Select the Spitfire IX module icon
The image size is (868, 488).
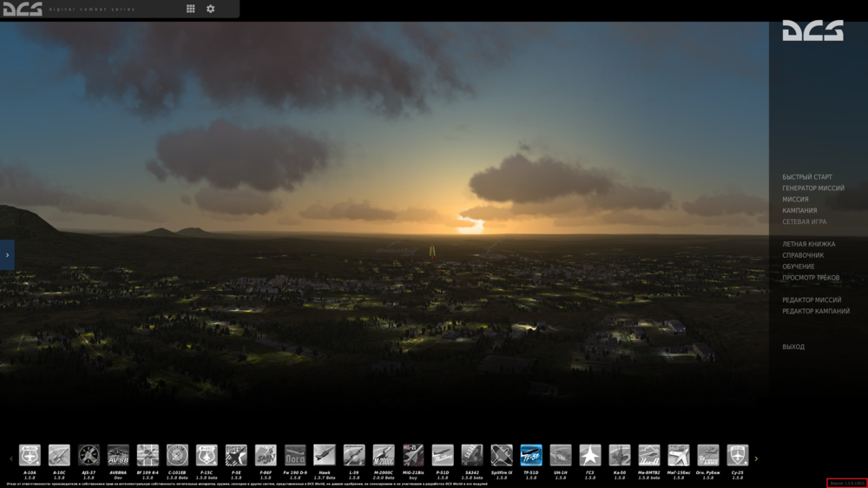coord(502,455)
